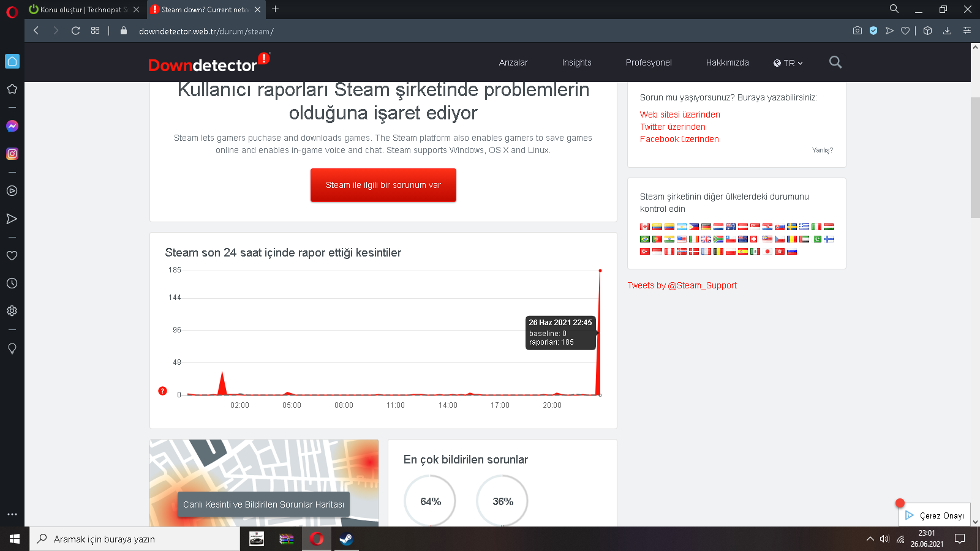Open a new tab with plus button
The width and height of the screenshot is (980, 551).
[276, 9]
